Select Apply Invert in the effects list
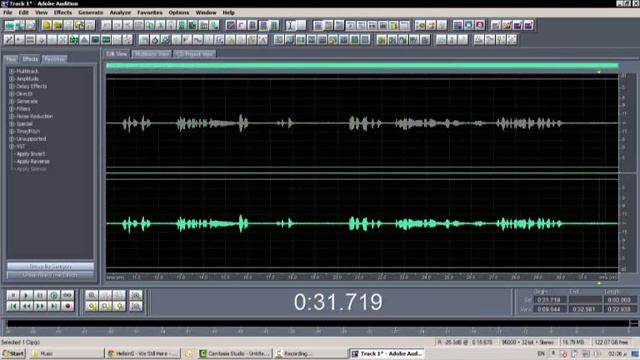Screen dimensions: 640x360 (31, 154)
